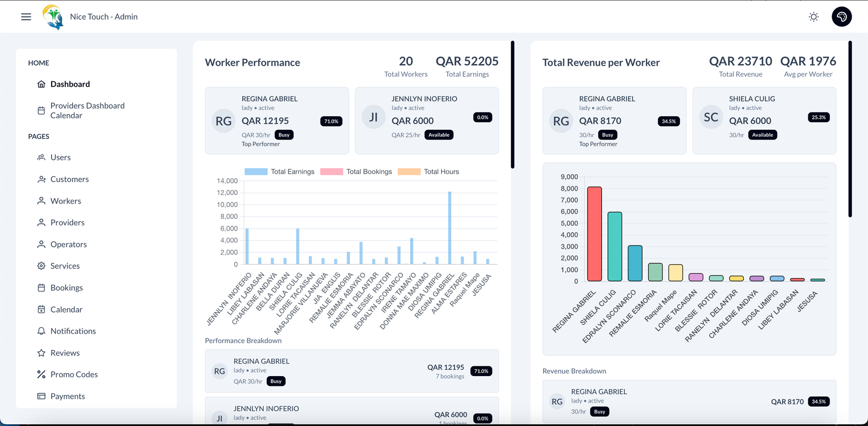Viewport: 868px width, 426px height.
Task: Open the Providers Dashboard Calendar page
Action: [87, 111]
